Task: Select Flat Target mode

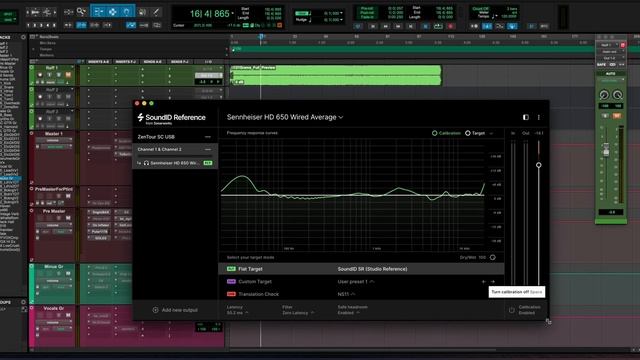Action: [361, 269]
